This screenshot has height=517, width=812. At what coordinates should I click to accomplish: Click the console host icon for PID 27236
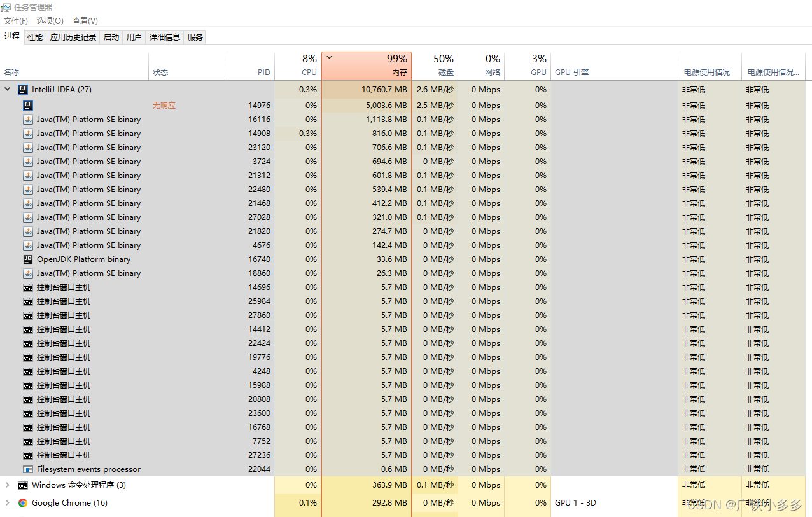pos(27,455)
